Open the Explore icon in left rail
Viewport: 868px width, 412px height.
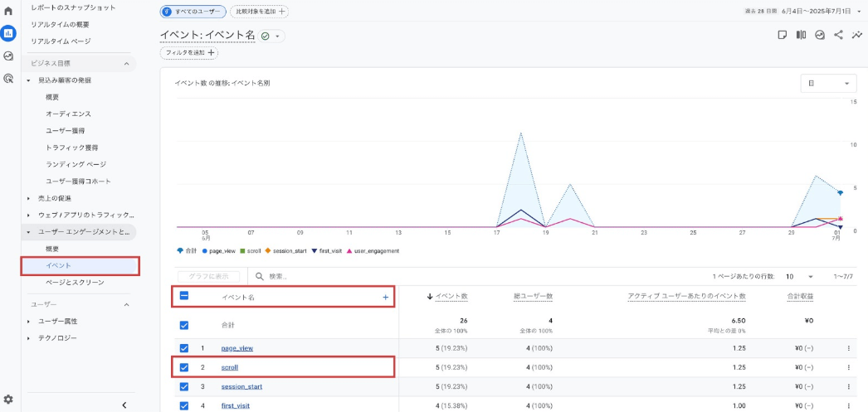point(8,56)
